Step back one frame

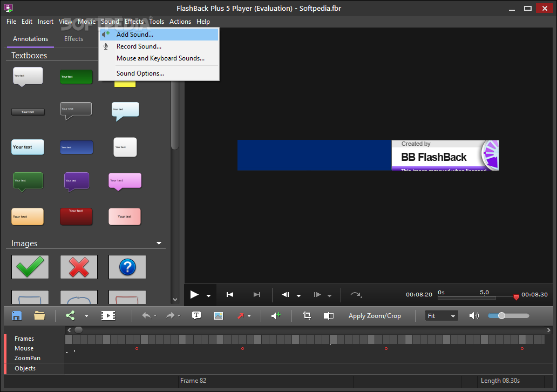point(286,295)
